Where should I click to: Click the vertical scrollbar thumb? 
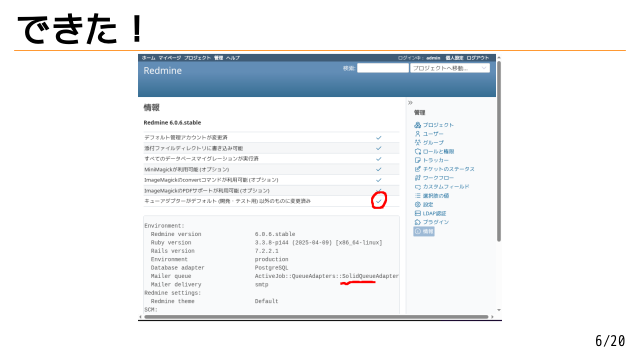point(499,151)
